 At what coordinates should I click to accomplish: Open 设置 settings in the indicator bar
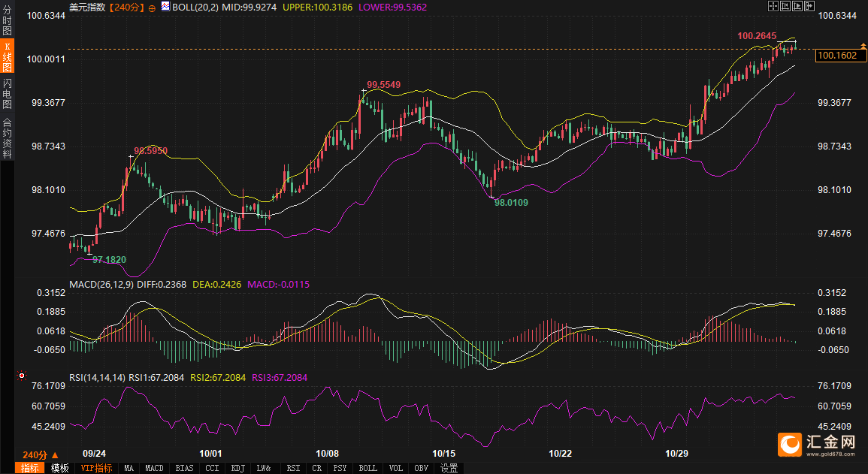click(x=449, y=468)
